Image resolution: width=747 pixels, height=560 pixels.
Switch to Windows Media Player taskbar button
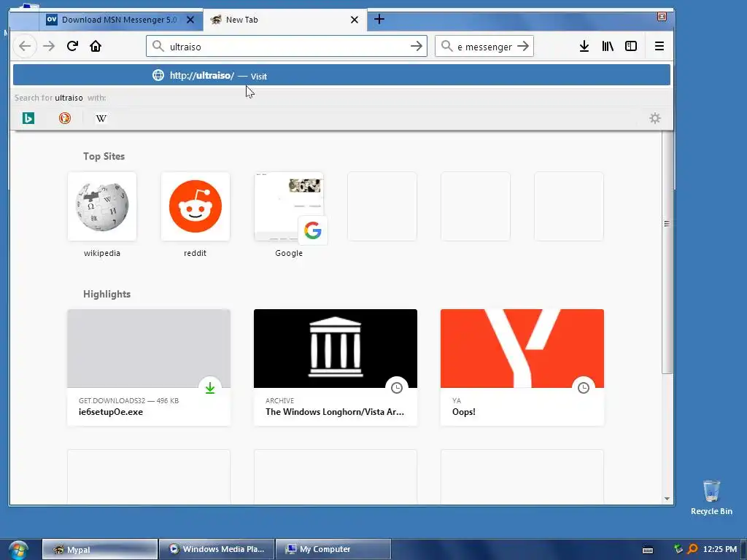tap(216, 549)
